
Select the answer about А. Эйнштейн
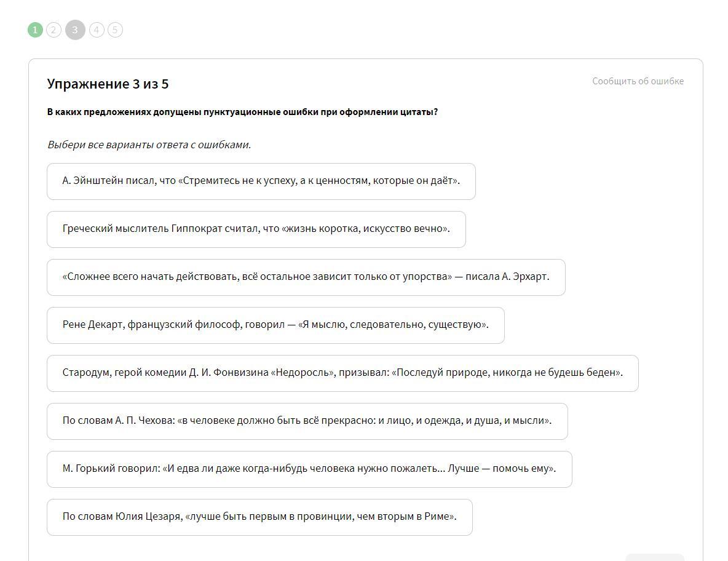coord(261,181)
